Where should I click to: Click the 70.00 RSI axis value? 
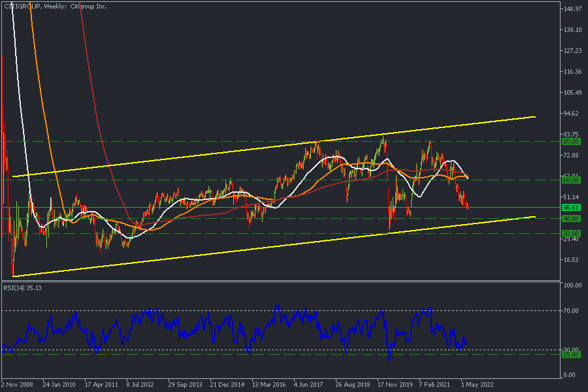[572, 311]
